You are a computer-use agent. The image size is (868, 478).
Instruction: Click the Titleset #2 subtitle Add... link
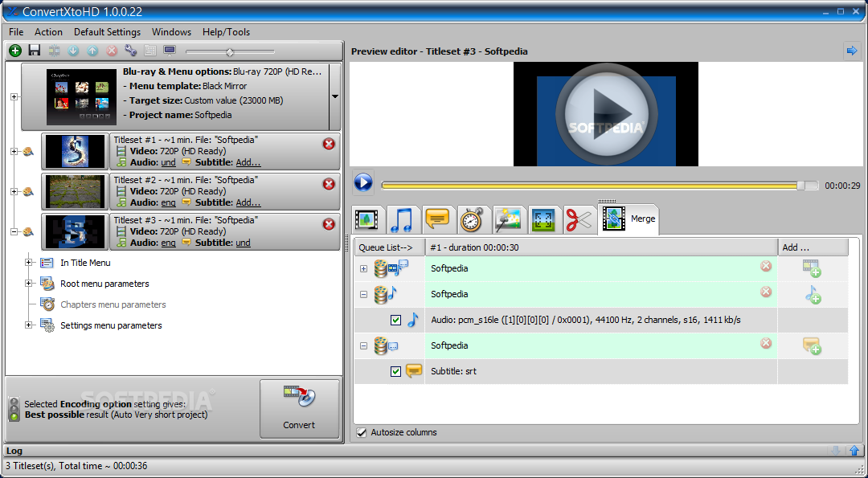(248, 202)
